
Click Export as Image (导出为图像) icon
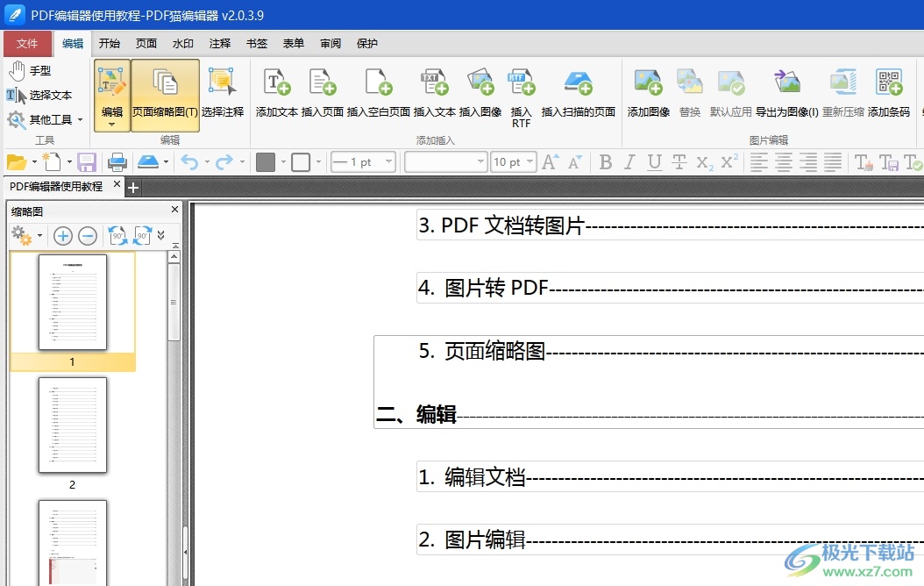click(x=786, y=95)
